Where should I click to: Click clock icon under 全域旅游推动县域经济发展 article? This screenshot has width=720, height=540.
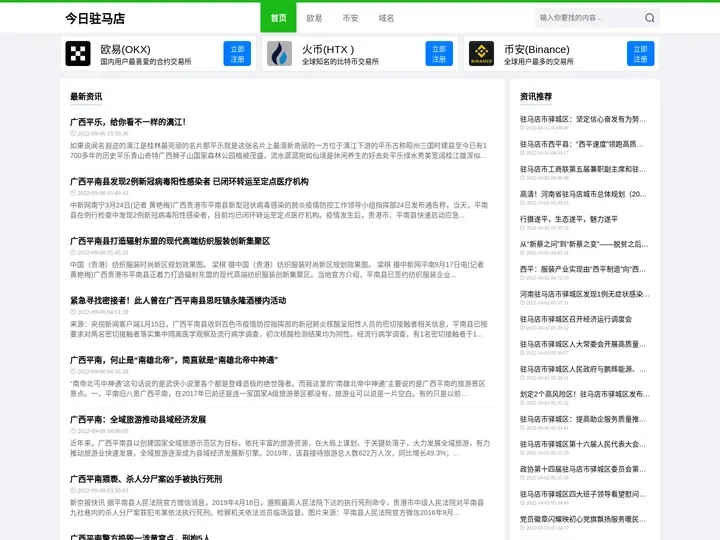pyautogui.click(x=73, y=431)
